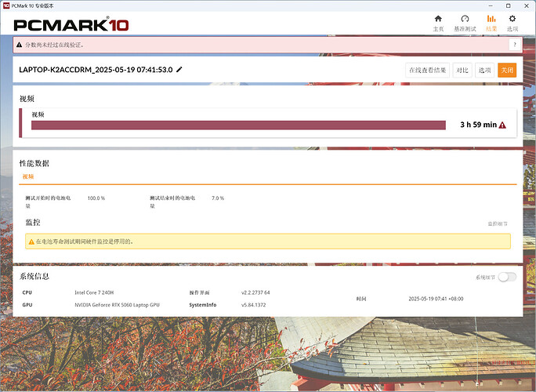This screenshot has height=392, width=536.
Task: Click the '7.0 %' ending battery value
Action: pos(218,198)
